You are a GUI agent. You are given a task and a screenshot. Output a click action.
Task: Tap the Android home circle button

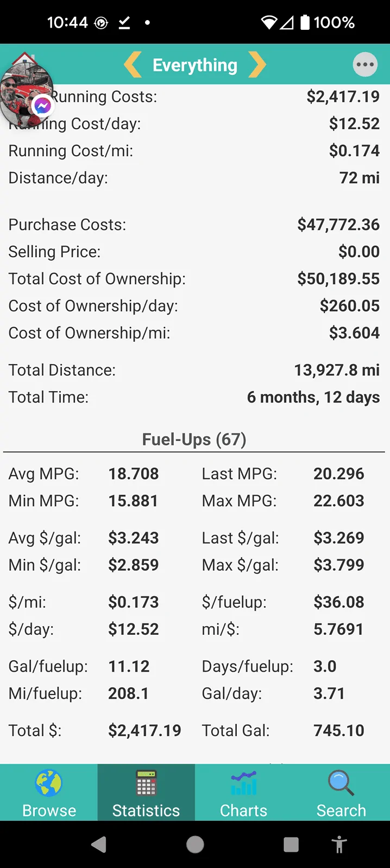195,845
